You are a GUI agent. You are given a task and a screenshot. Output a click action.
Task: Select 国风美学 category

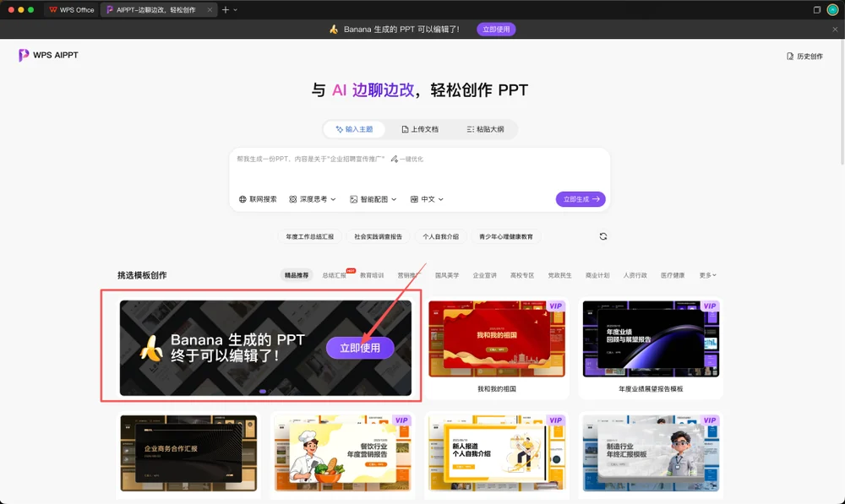coord(447,275)
